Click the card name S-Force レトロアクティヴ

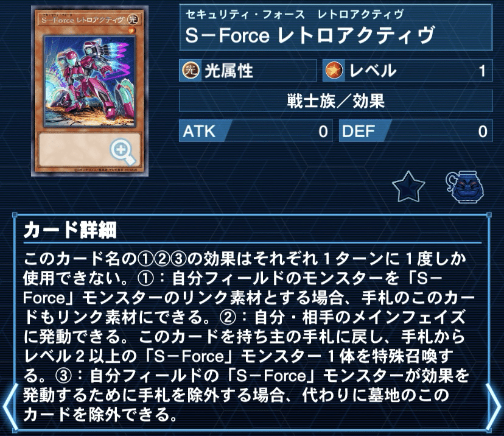point(310,35)
